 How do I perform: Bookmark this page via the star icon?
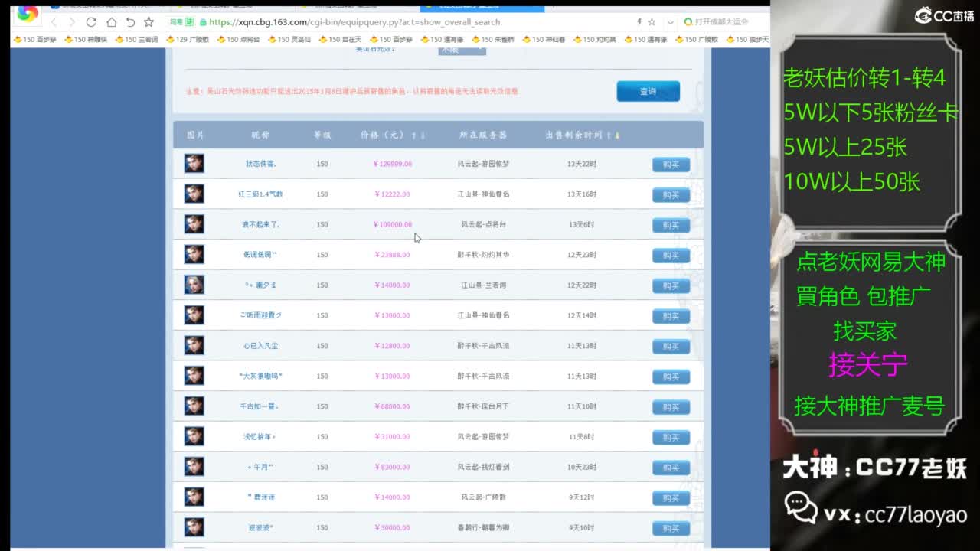pos(652,22)
